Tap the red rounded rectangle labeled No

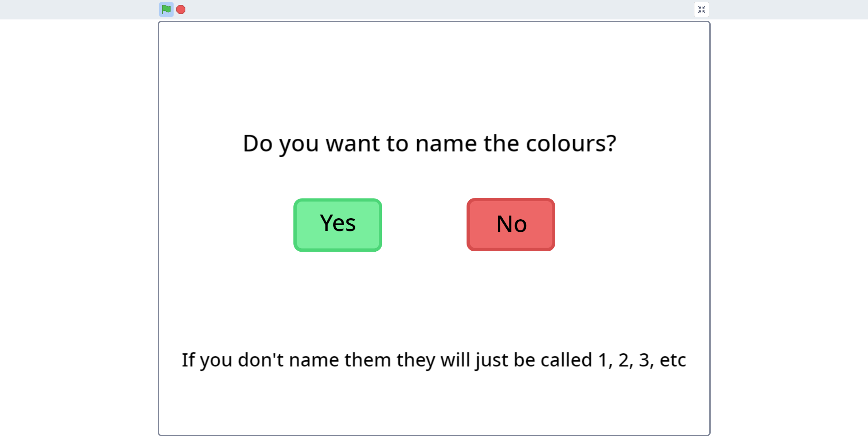[x=511, y=225]
